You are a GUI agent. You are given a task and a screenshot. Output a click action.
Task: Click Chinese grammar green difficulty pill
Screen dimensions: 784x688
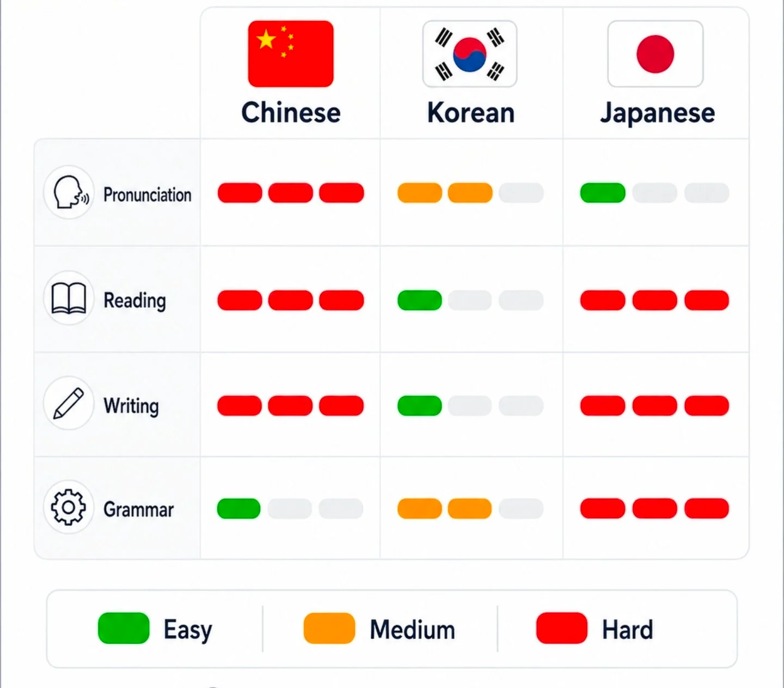point(238,509)
